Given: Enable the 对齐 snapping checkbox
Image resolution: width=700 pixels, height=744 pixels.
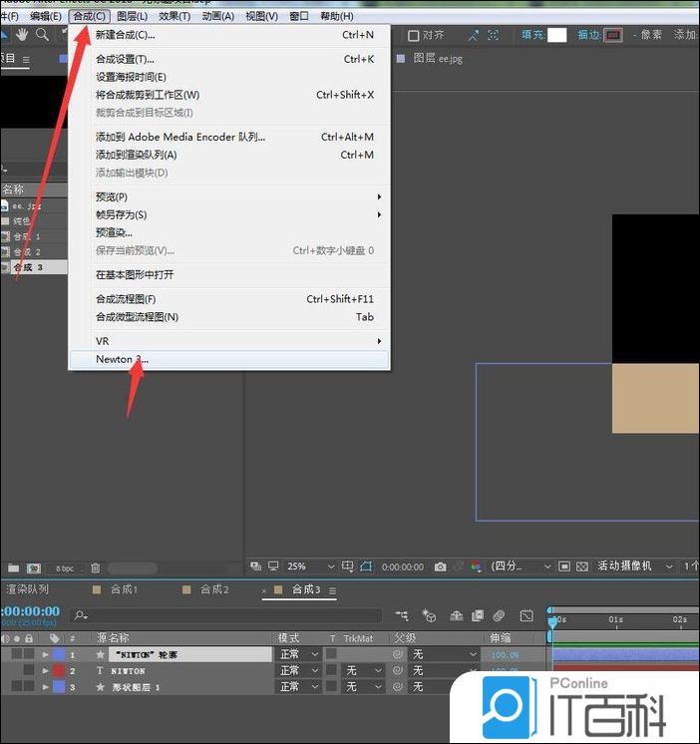Looking at the screenshot, I should pos(414,35).
